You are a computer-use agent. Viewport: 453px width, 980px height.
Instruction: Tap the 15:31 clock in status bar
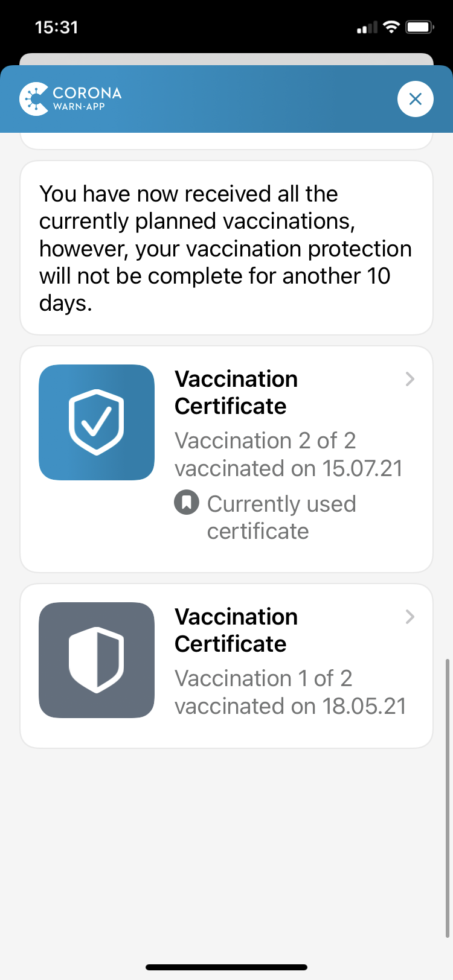pyautogui.click(x=56, y=27)
